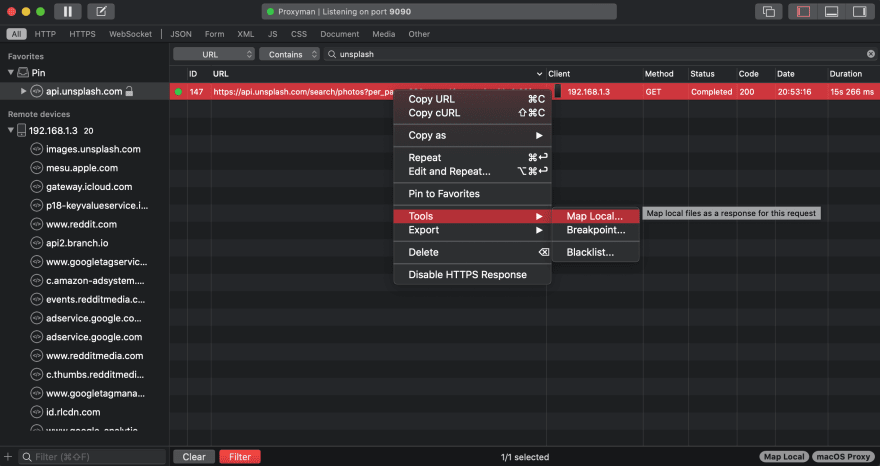Toggle the right panel layout icon
The width and height of the screenshot is (880, 466).
859,11
